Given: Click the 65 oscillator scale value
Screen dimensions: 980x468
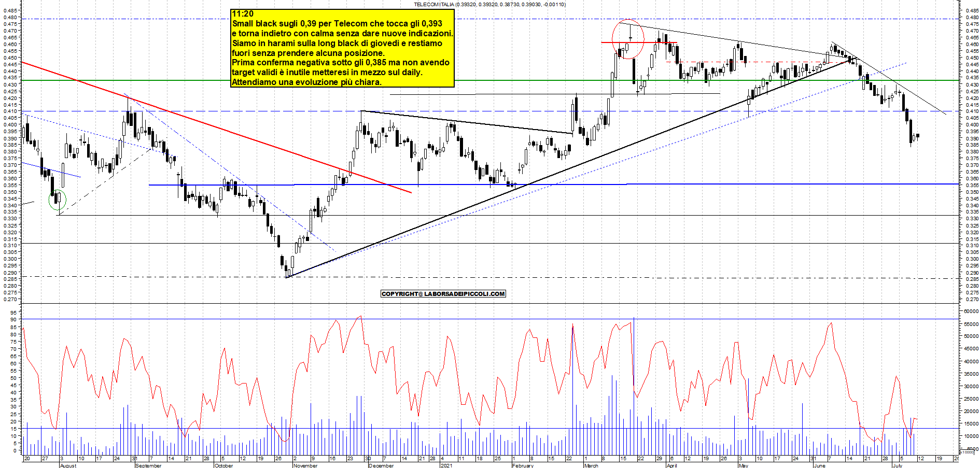Looking at the screenshot, I should coord(13,356).
